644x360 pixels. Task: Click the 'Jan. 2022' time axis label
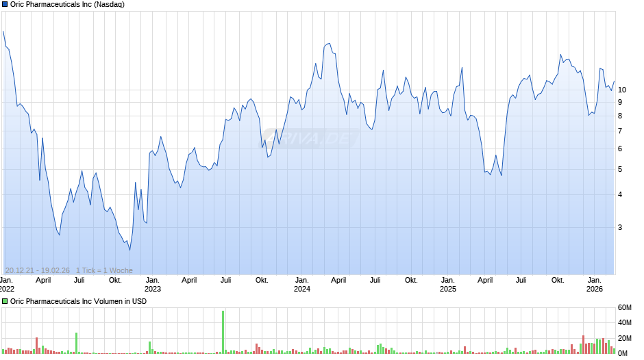7,285
